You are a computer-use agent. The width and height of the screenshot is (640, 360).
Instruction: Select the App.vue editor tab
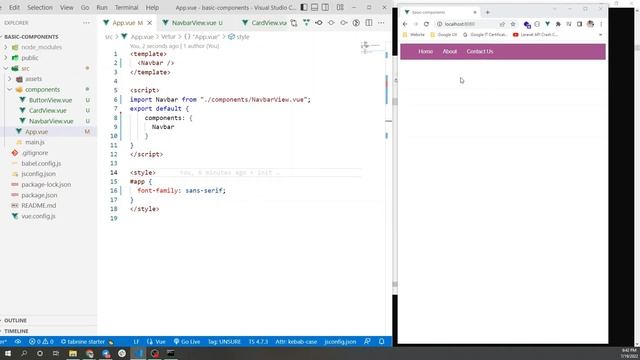click(128, 23)
